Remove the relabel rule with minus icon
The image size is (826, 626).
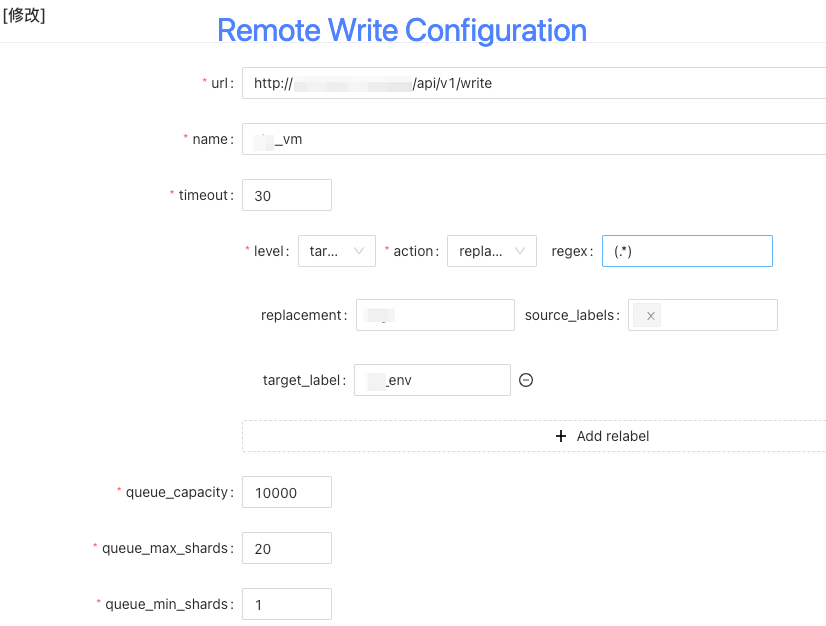(x=526, y=380)
